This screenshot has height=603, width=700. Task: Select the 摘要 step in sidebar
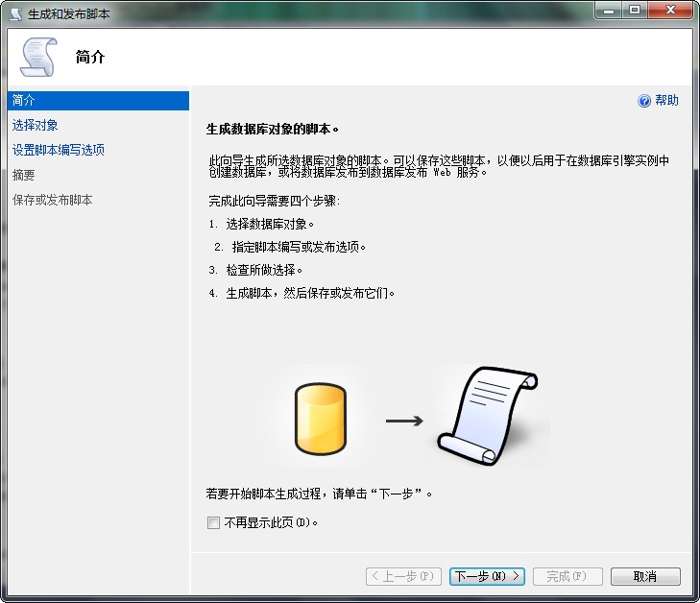coord(24,175)
